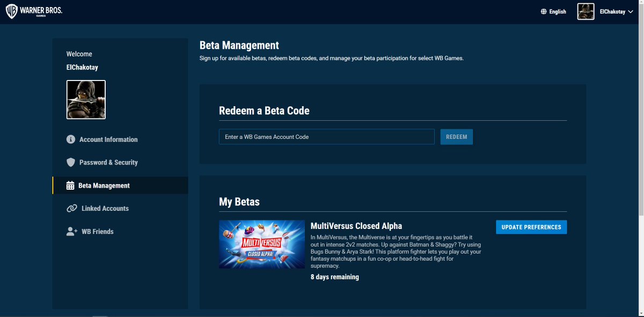Click the sidebar profile picture
This screenshot has height=317, width=644.
[x=86, y=99]
